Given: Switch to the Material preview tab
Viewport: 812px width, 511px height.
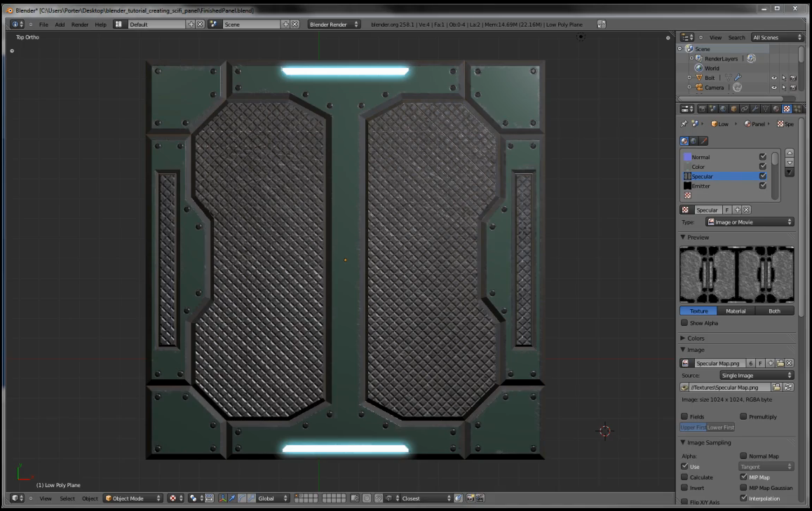Looking at the screenshot, I should point(736,311).
